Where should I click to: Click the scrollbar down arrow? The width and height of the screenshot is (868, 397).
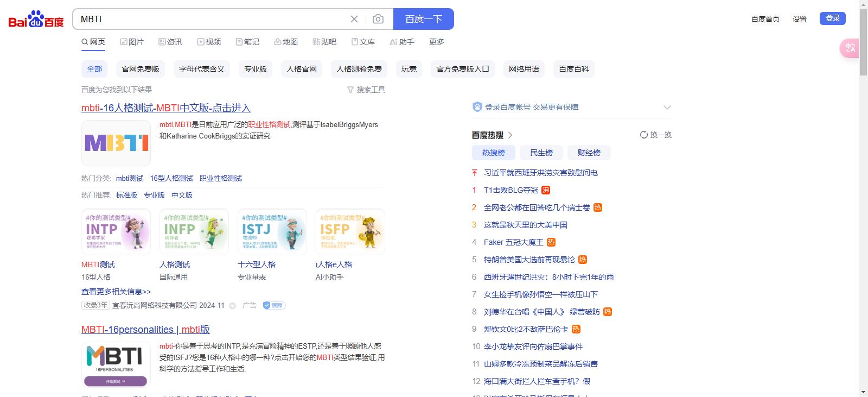pyautogui.click(x=863, y=393)
